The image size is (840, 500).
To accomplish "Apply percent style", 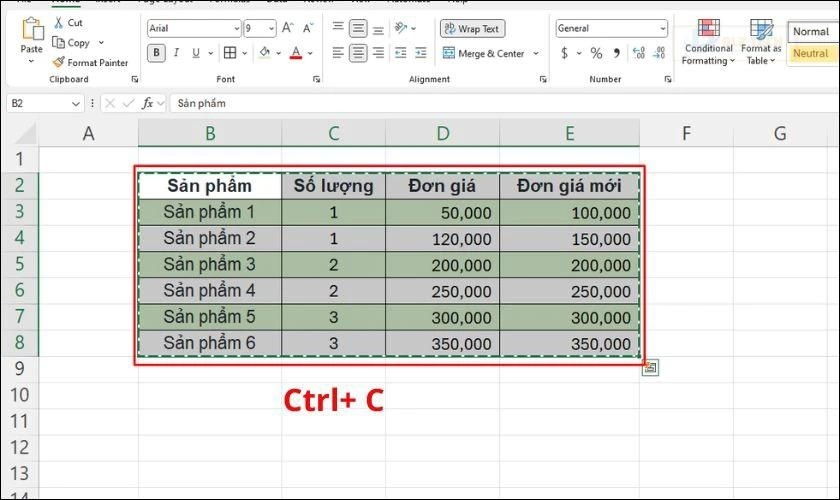I will (x=596, y=53).
